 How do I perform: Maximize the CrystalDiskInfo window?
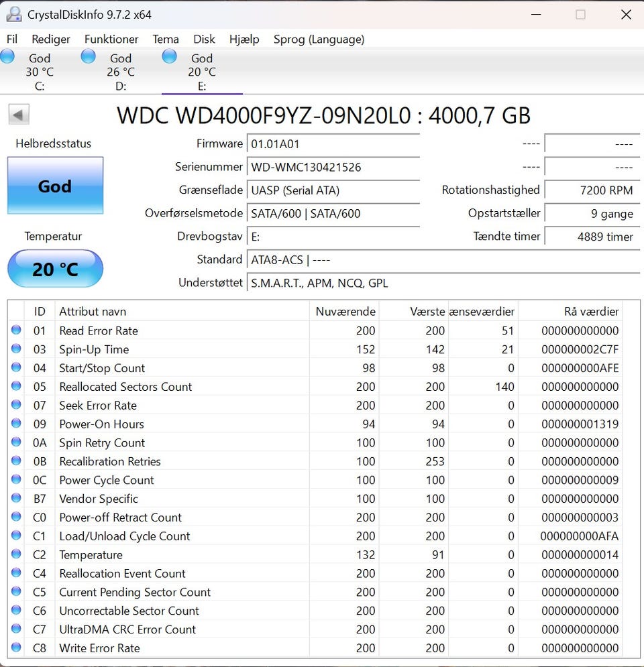pos(580,14)
